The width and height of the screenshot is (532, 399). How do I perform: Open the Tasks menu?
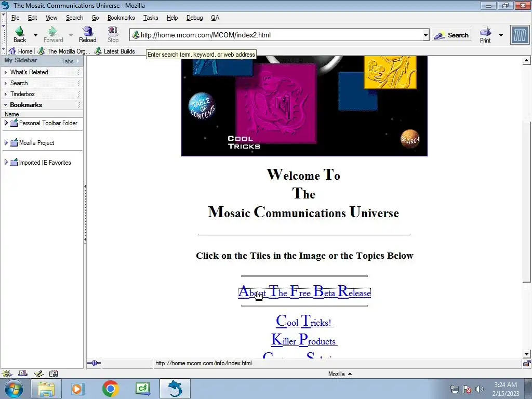pos(150,18)
